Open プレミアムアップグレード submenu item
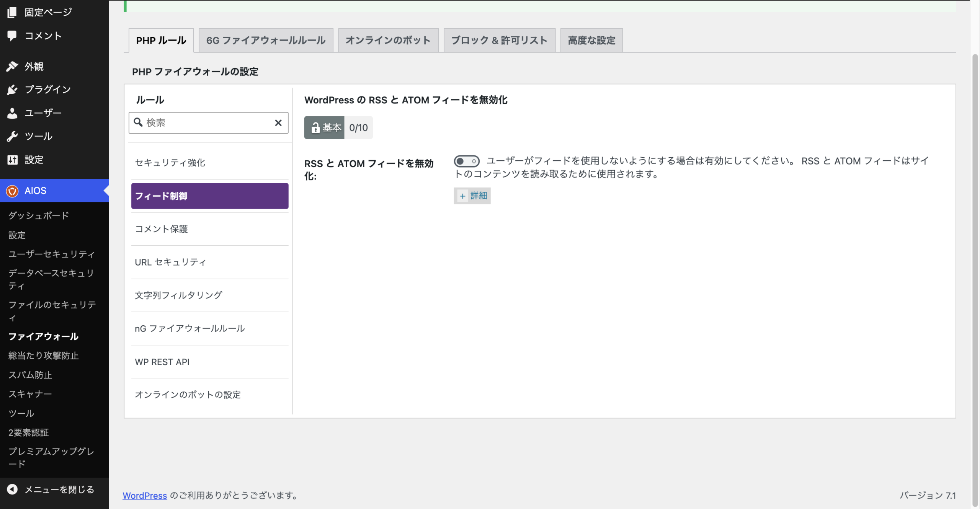Screen dimensions: 980x509 point(51,457)
